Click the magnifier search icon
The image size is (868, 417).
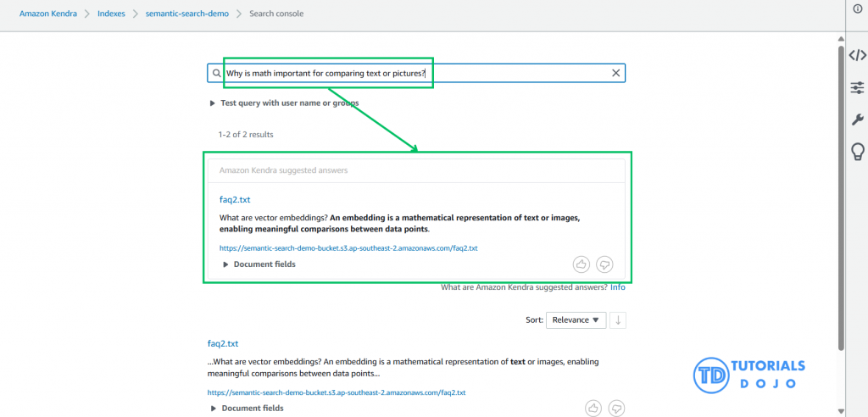[216, 73]
